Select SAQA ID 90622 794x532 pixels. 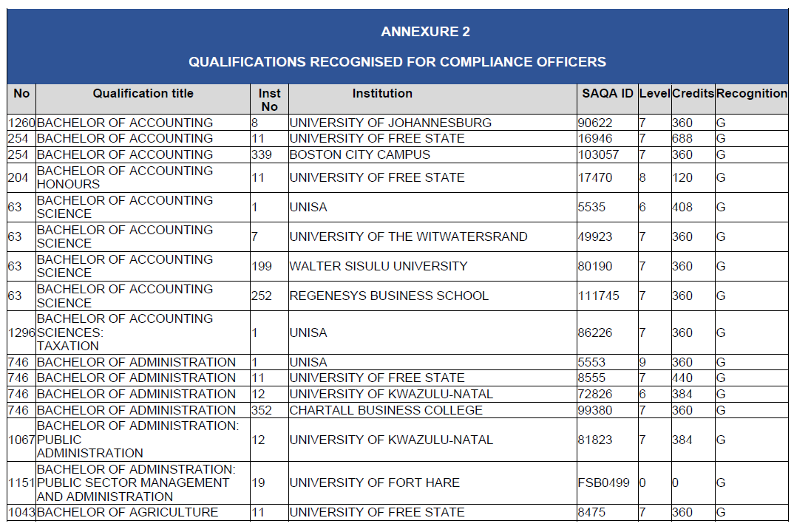click(x=596, y=123)
